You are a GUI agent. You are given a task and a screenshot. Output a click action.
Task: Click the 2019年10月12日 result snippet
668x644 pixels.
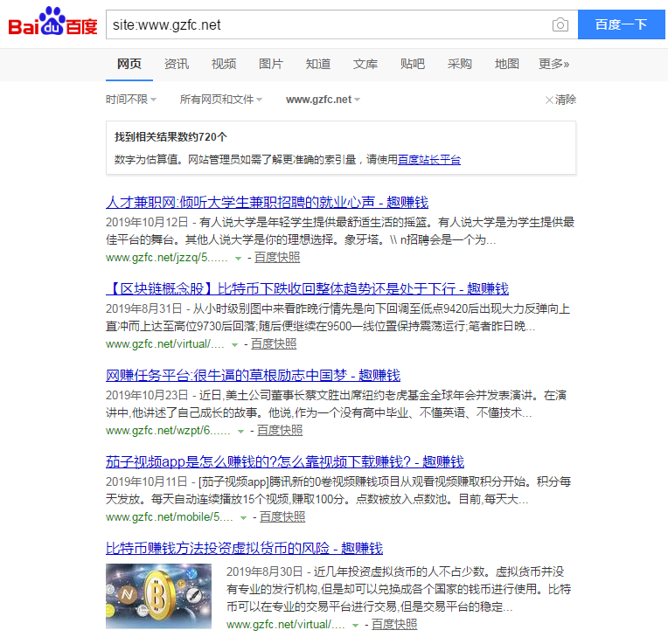pos(340,231)
